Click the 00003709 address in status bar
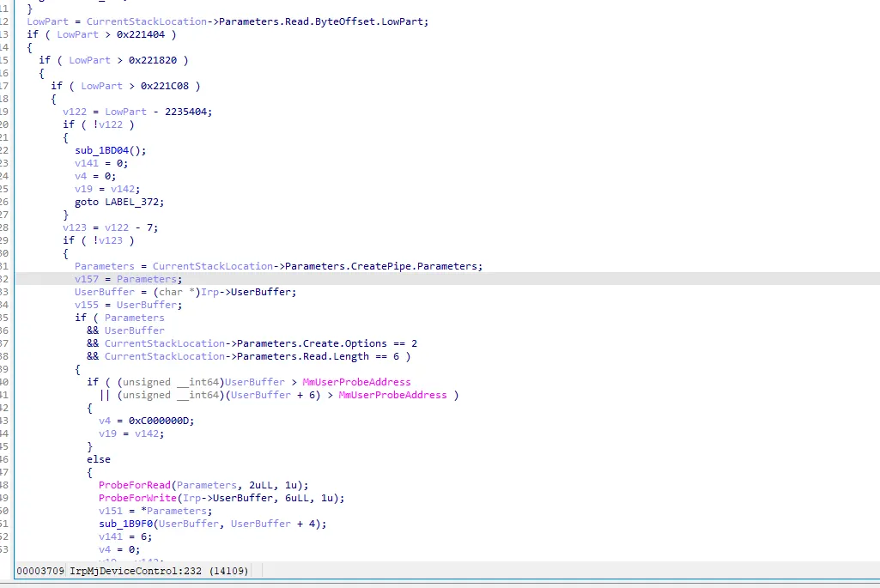 coord(40,571)
